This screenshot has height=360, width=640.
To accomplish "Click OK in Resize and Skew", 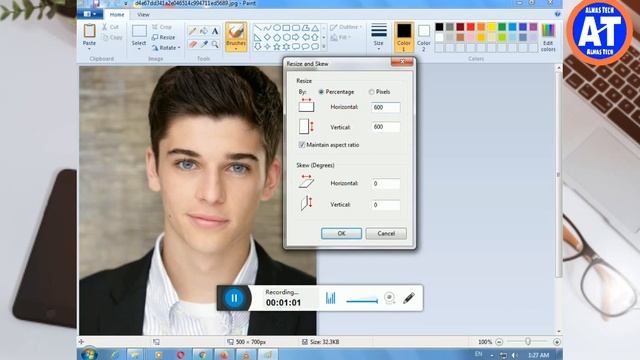I will pos(341,233).
